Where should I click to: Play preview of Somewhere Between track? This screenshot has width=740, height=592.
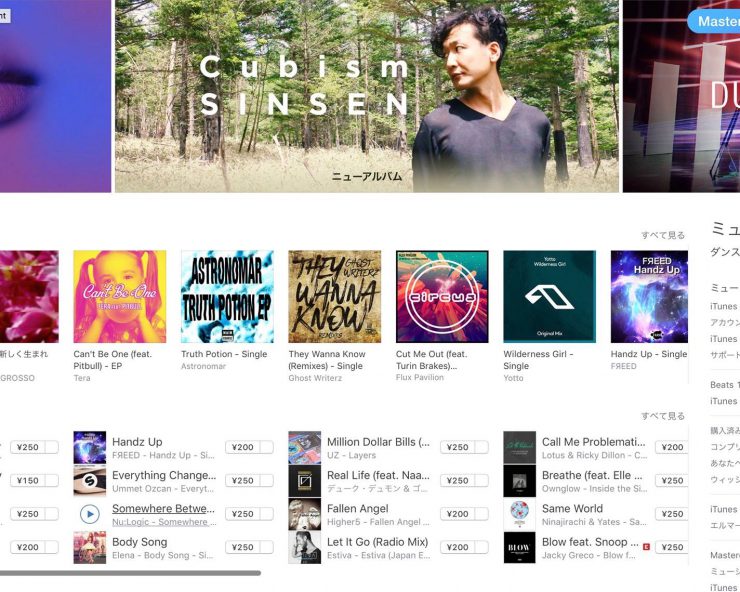90,514
